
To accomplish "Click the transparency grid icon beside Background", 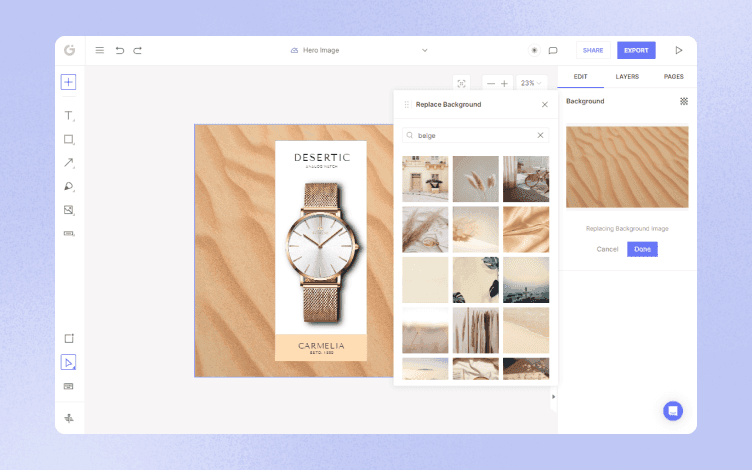I will tap(684, 101).
